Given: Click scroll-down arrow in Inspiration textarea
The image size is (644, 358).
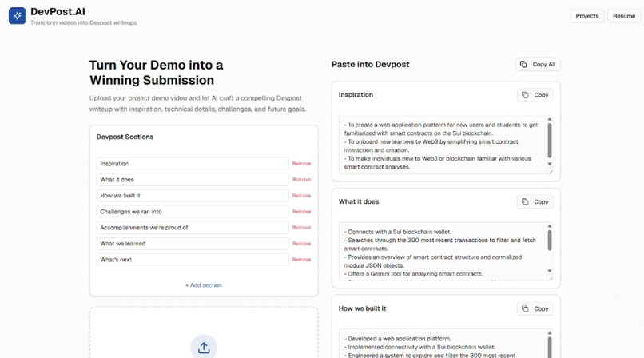Looking at the screenshot, I should click(x=550, y=165).
